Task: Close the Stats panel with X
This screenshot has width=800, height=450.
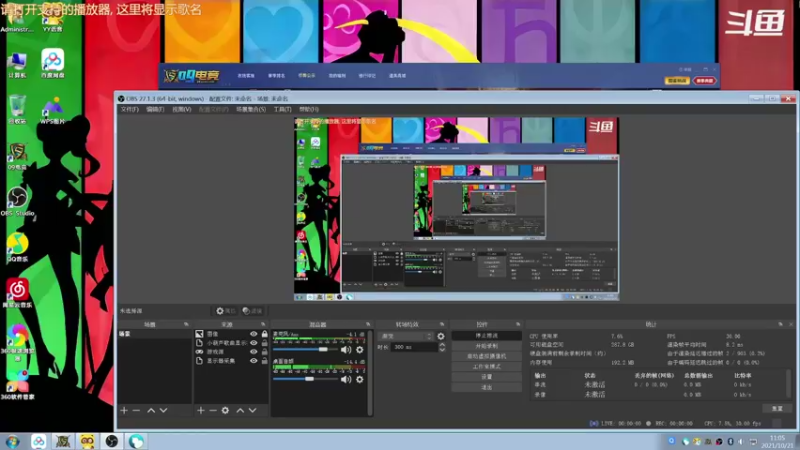Action: coord(791,324)
